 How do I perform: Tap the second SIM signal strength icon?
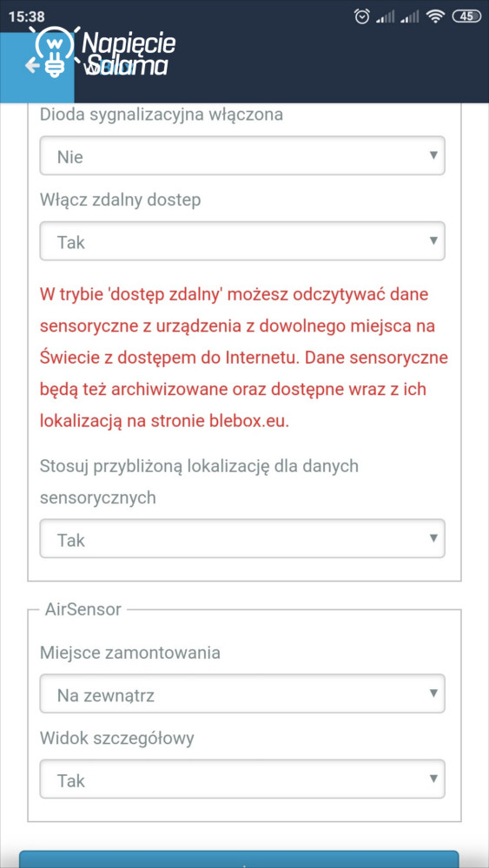(x=410, y=17)
